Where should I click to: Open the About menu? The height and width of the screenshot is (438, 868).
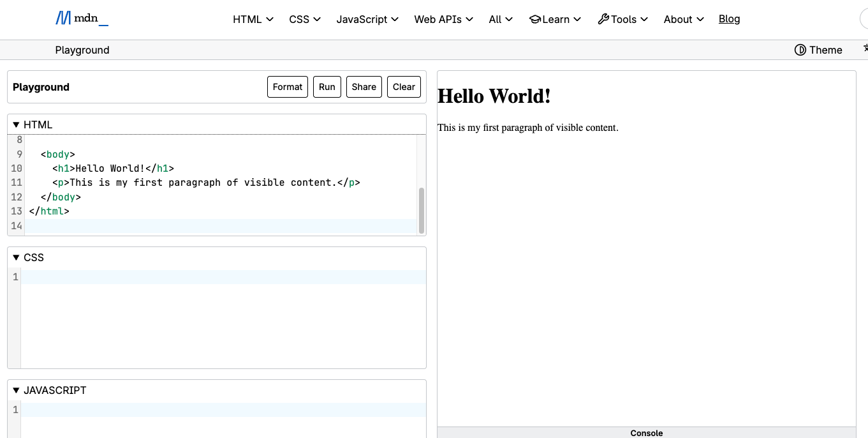point(684,19)
